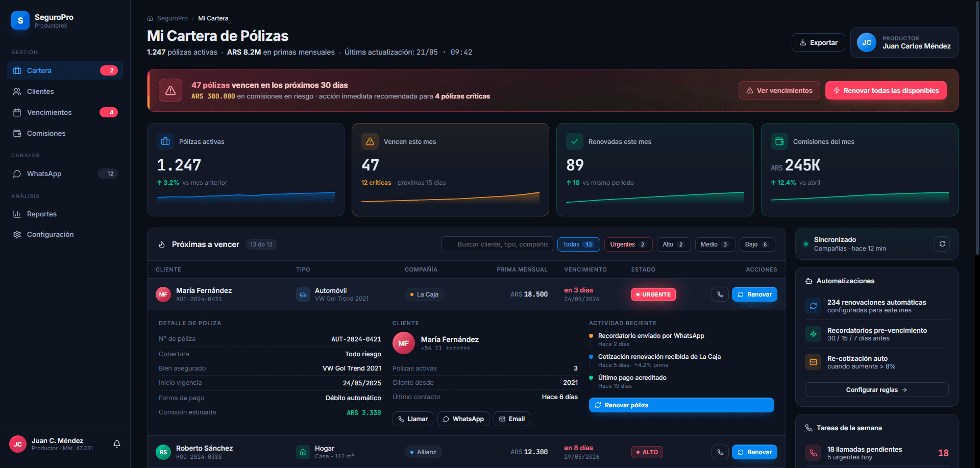Click the PRIMA MENSUAL column header

[522, 269]
